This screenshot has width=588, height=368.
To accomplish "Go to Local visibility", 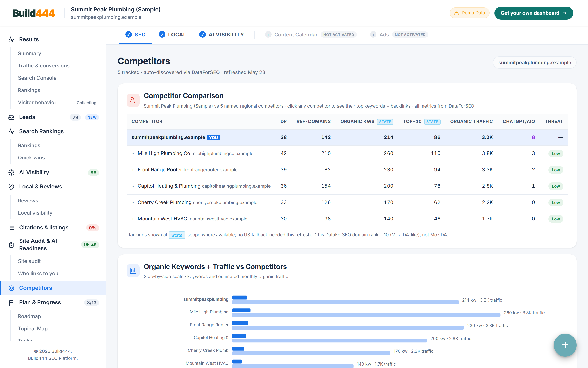I will 35,213.
